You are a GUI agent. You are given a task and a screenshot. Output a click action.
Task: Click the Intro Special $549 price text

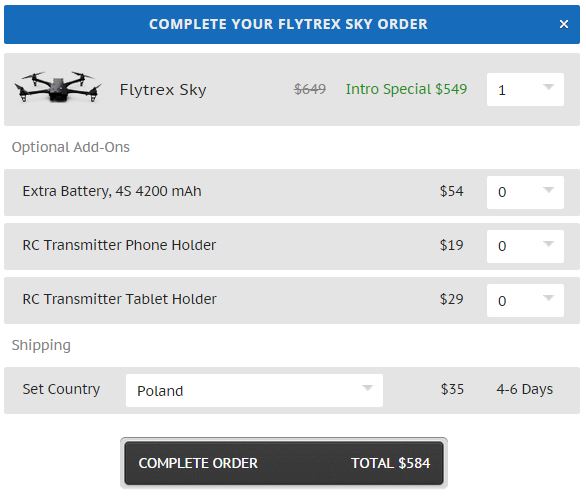coord(406,89)
